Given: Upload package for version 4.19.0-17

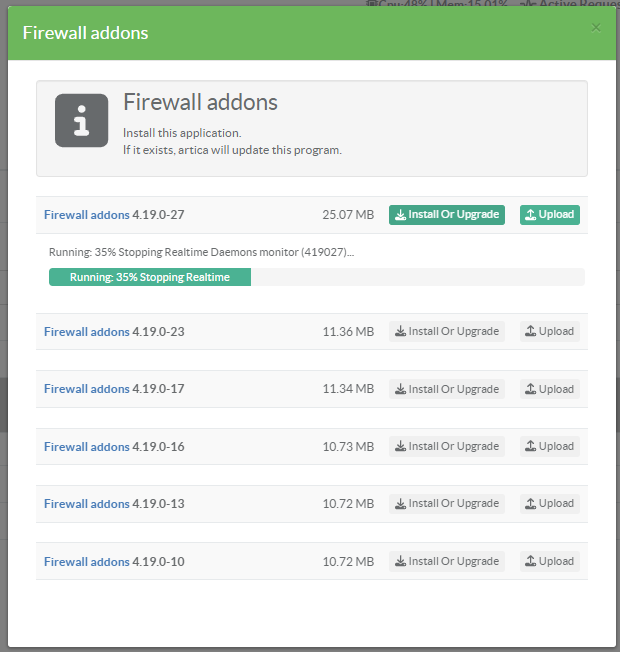Looking at the screenshot, I should [550, 389].
